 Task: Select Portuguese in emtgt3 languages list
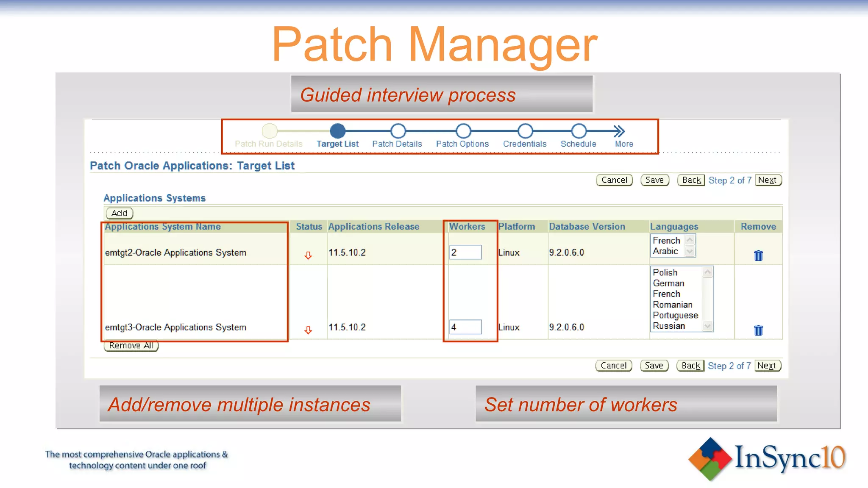pyautogui.click(x=675, y=315)
